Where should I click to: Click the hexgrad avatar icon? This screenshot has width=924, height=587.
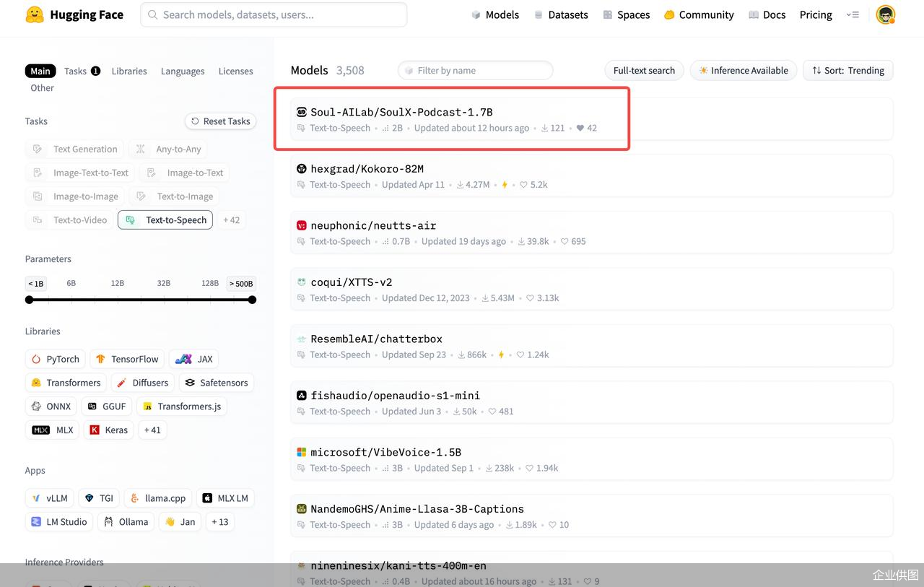pyautogui.click(x=302, y=169)
